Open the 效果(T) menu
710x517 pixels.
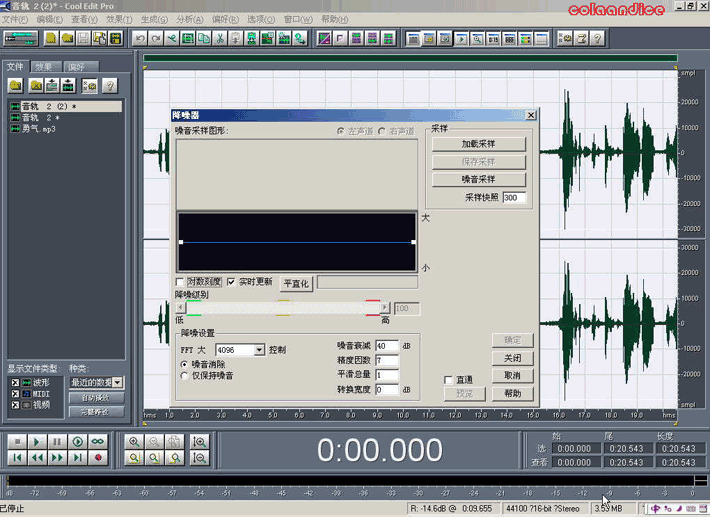[x=118, y=19]
